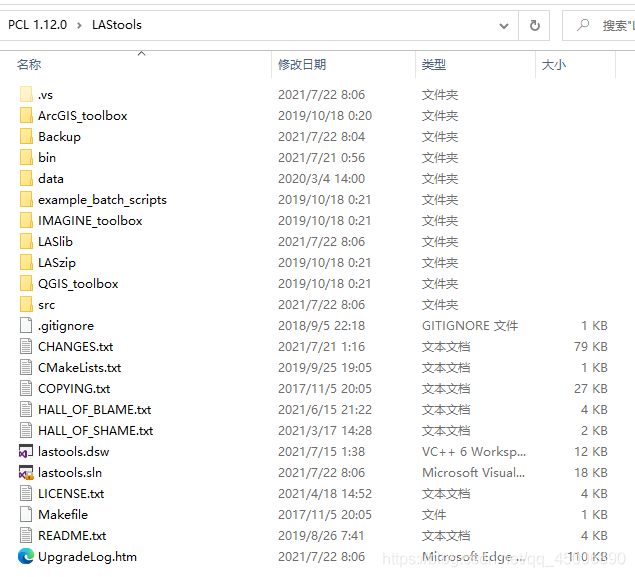Select the CHANGES.txt file name

75,347
